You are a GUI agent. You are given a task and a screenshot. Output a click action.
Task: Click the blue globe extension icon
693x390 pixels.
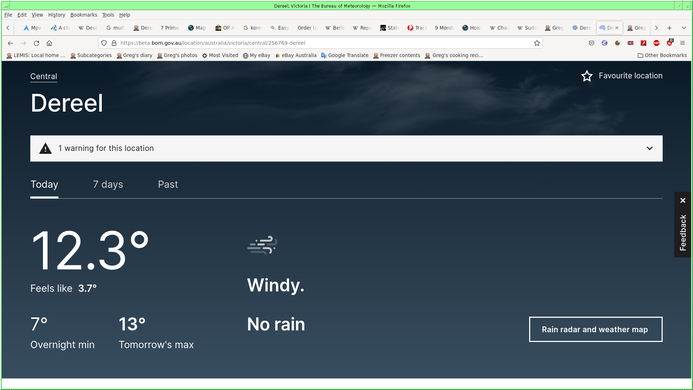604,43
